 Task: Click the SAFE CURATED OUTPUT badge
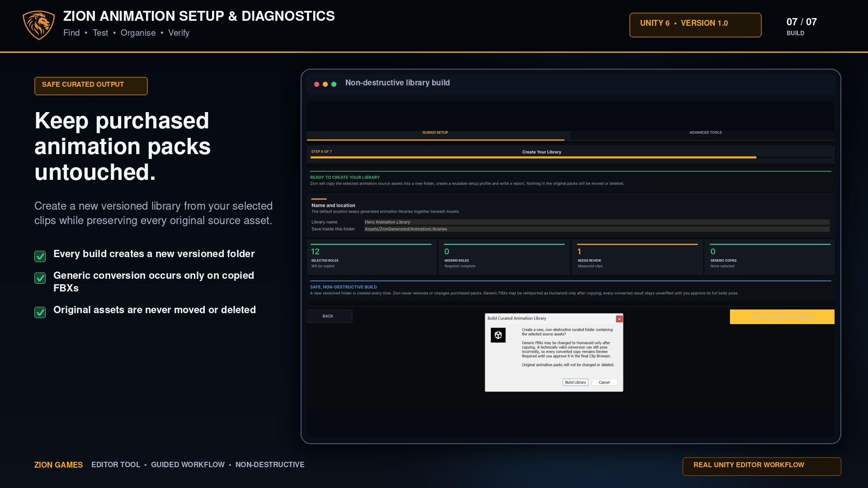pos(91,86)
